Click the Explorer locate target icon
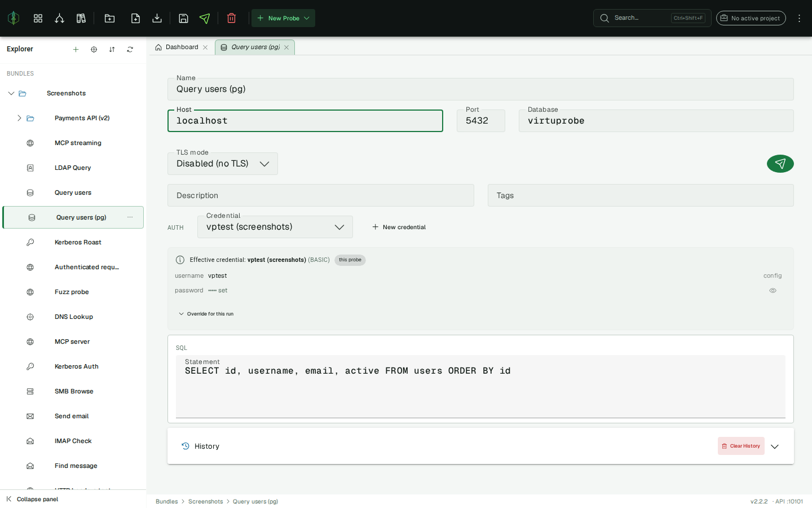Viewport: 812px width, 508px height. [x=94, y=50]
